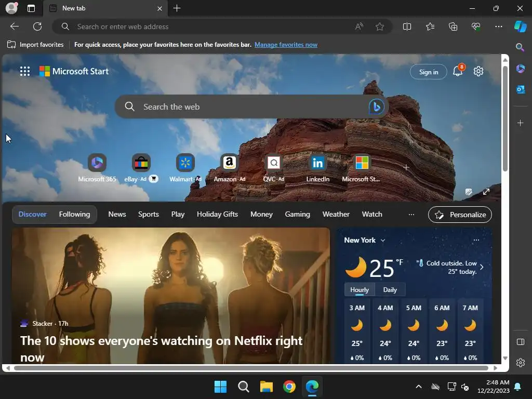Refresh the page
The height and width of the screenshot is (399, 532).
pos(37,26)
